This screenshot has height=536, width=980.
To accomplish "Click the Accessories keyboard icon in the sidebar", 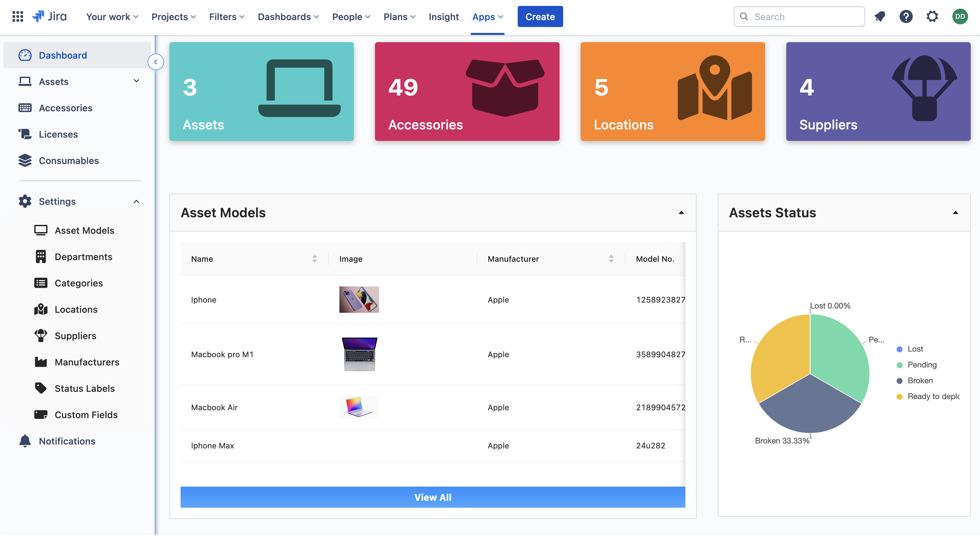I will point(25,108).
